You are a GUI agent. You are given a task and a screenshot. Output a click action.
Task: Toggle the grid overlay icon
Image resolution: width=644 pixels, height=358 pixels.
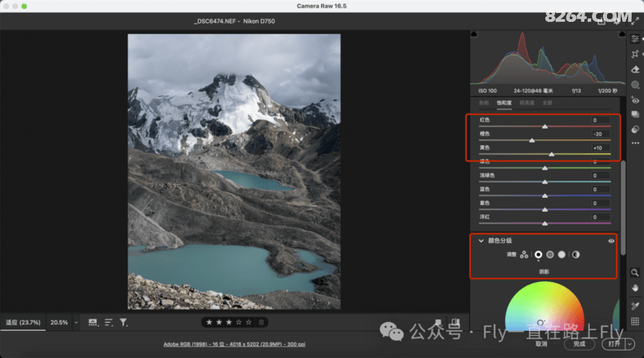tap(635, 321)
